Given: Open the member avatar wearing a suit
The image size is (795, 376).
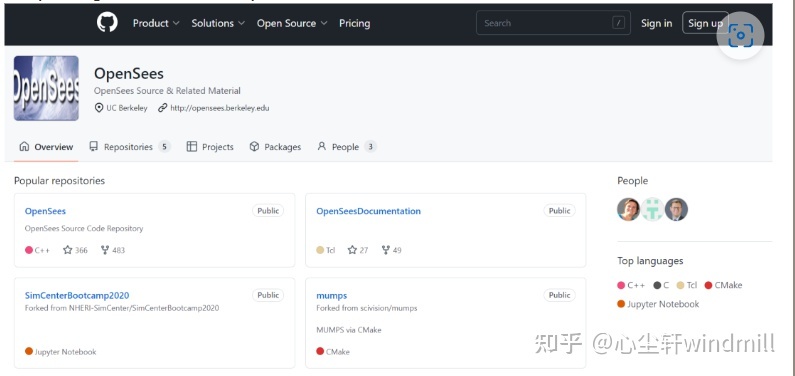Looking at the screenshot, I should 676,209.
